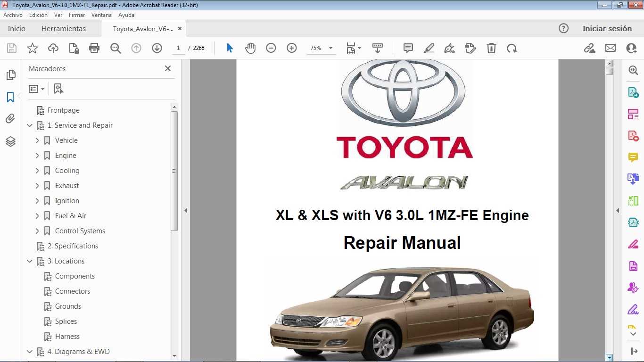Choose the selection arrow tool
Viewport: 644px width, 362px height.
(230, 48)
